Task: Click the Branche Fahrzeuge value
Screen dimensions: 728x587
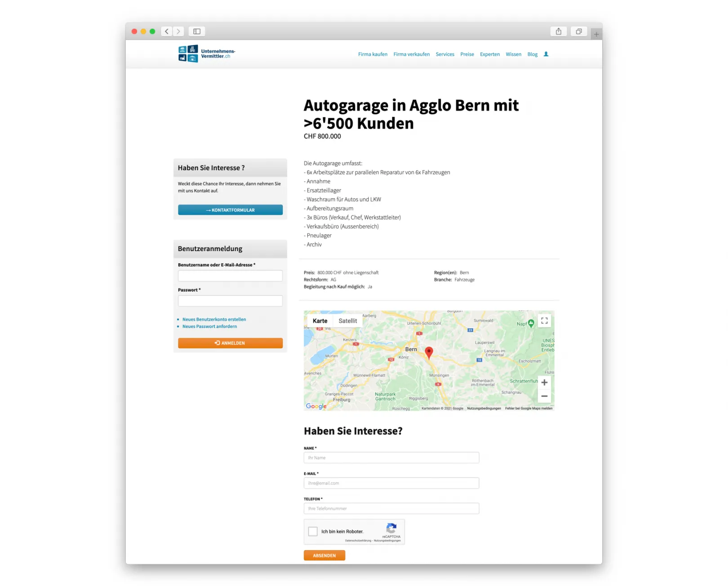Action: coord(464,279)
